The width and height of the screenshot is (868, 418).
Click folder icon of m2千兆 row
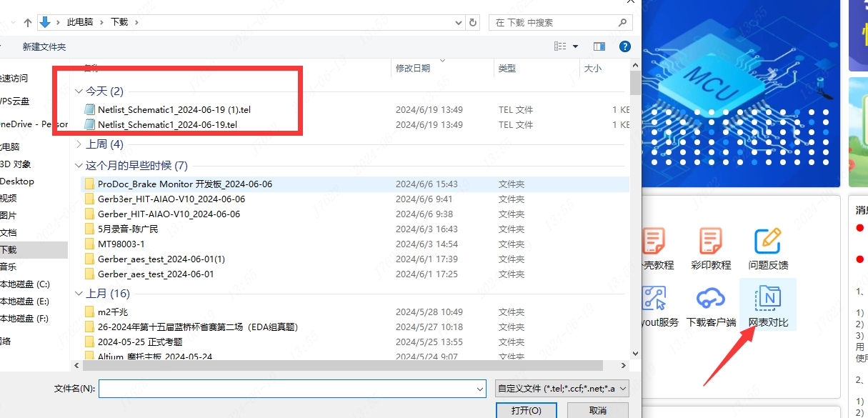coord(89,312)
